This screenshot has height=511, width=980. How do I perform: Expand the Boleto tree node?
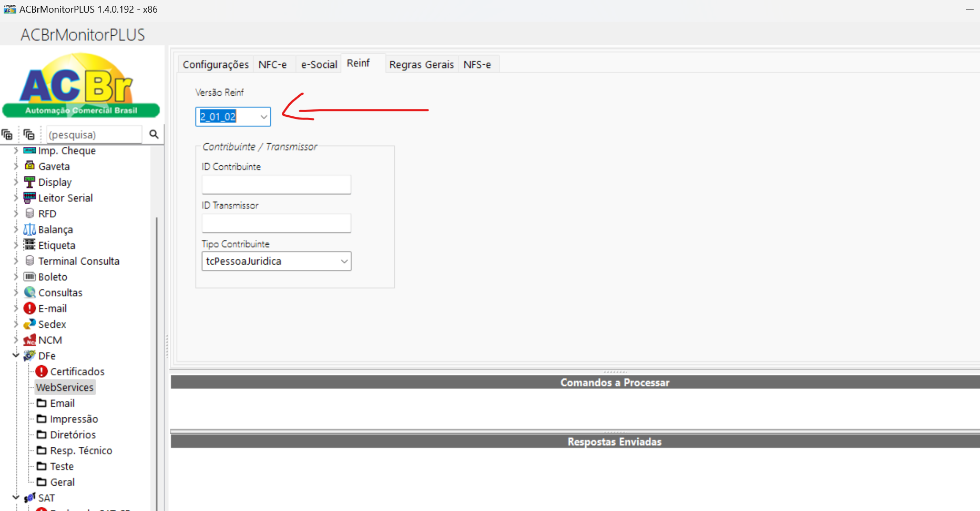tap(16, 277)
